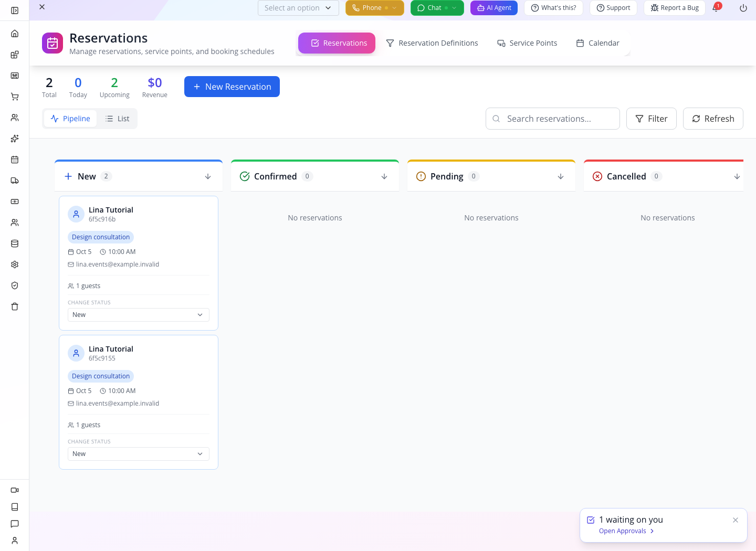Collapse the Confirmed column arrow
The height and width of the screenshot is (551, 756).
[384, 176]
